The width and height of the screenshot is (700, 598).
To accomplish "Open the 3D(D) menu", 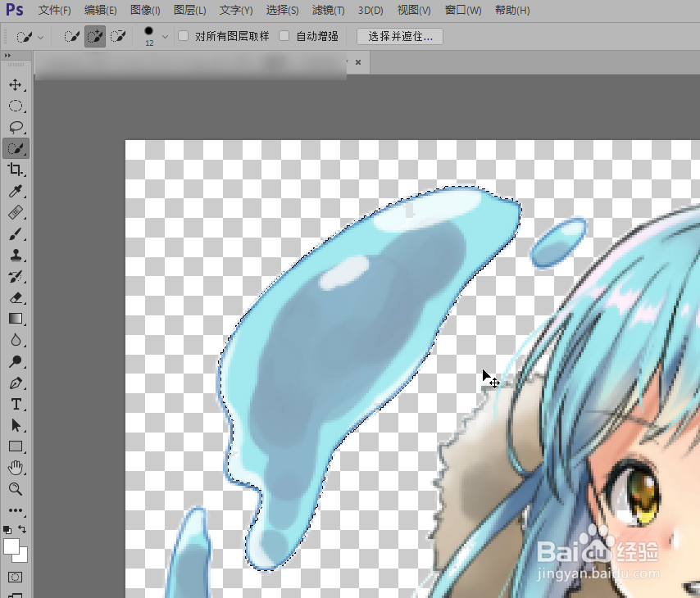I will 370,11.
